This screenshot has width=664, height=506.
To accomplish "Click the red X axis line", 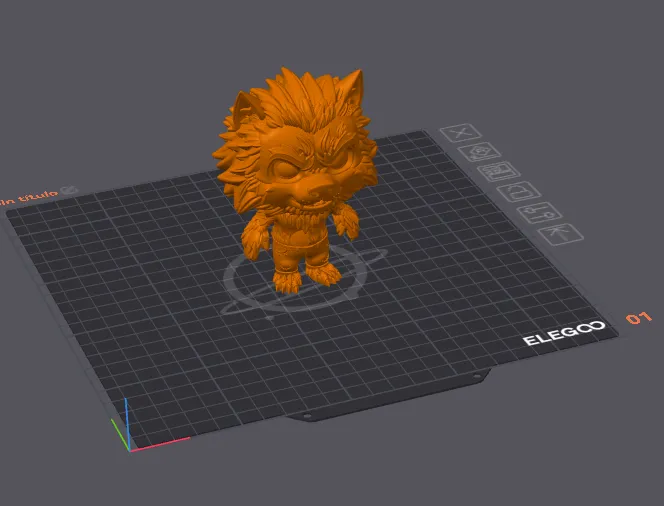I will 160,444.
